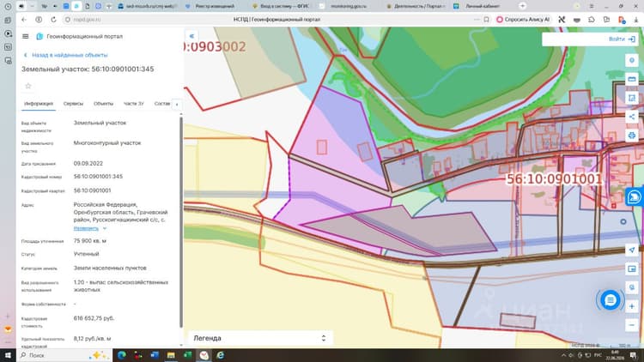Screen dimensions: 644x362
Task: Click the date value 09.09.2022
Action: (x=88, y=163)
